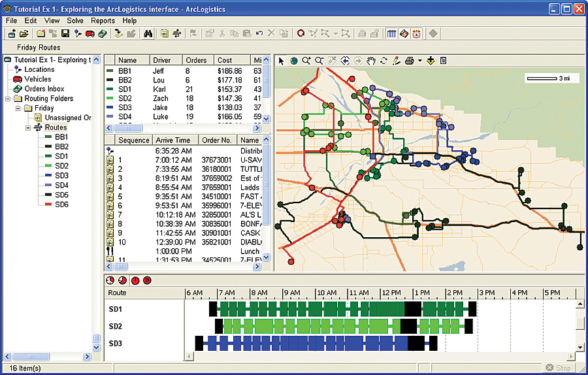This screenshot has width=588, height=375.
Task: Click the yellow down-arrow map toolbar icon
Action: (431, 61)
